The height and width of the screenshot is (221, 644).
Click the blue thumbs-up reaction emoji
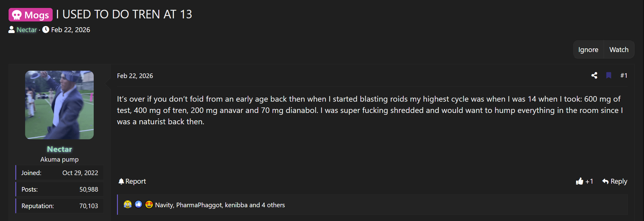[138, 204]
